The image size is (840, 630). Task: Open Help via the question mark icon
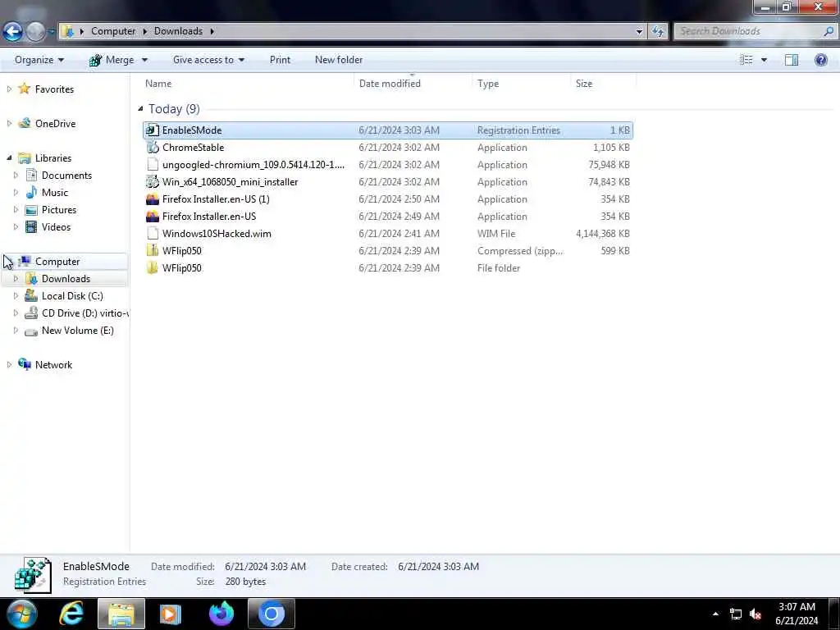click(x=820, y=60)
